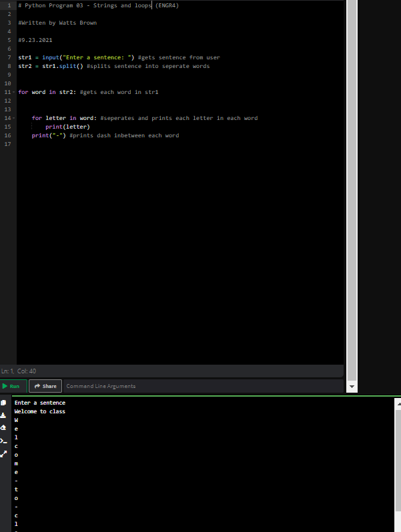
Task: Click the 'str2 = str1.split()' code line
Action: point(113,66)
